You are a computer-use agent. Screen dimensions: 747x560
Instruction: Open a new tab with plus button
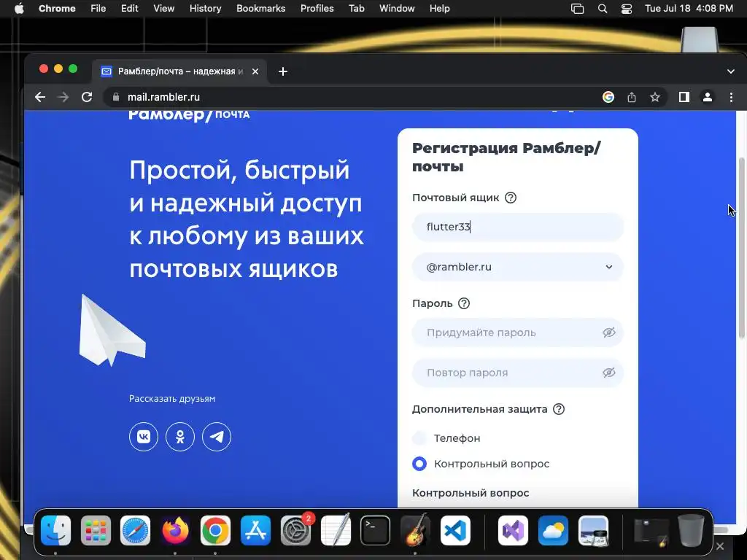(283, 71)
